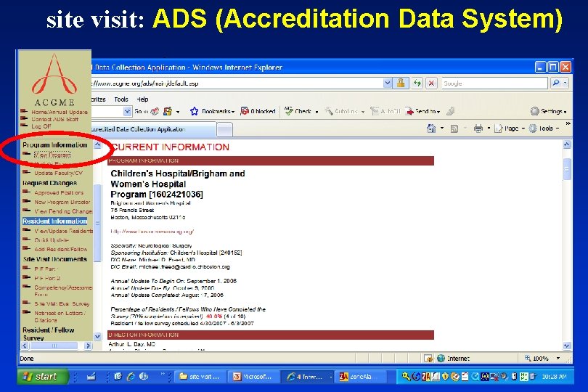
Task: Click the Bookmarks star icon
Action: tap(194, 111)
